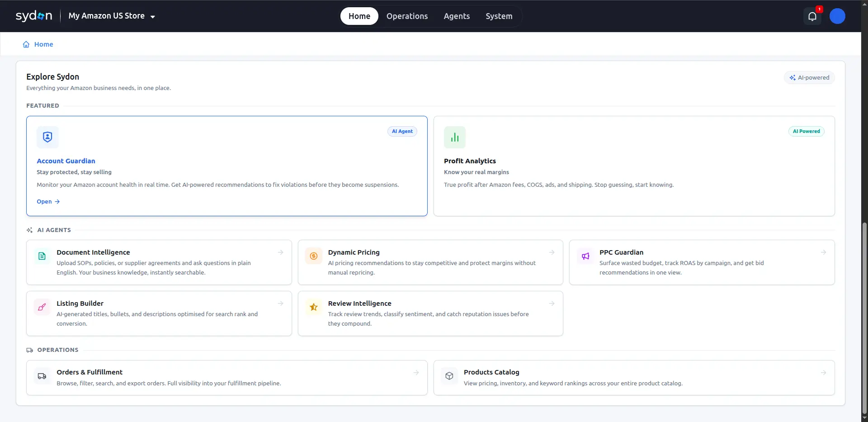
Task: Click the Home breadcrumb house icon
Action: pos(26,44)
